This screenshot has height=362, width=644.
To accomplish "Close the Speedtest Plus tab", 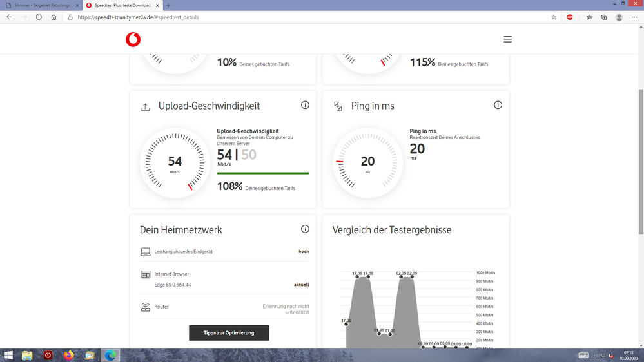I will click(157, 5).
